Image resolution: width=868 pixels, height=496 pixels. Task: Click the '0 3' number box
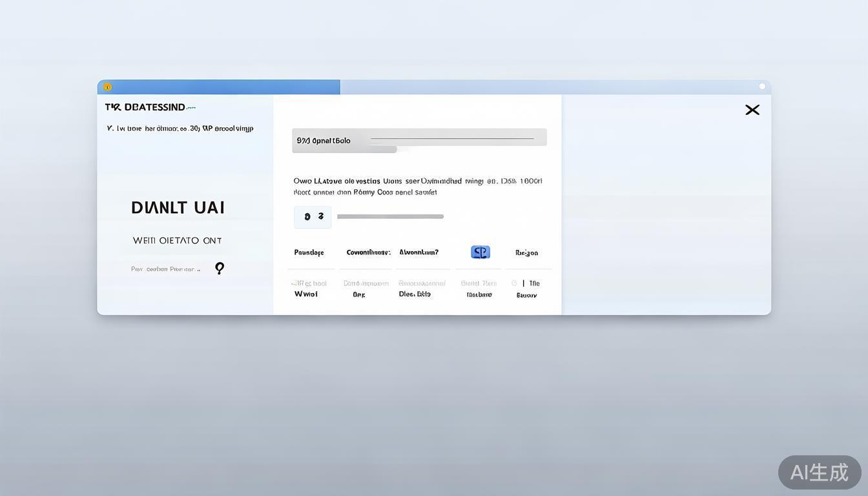pos(313,217)
